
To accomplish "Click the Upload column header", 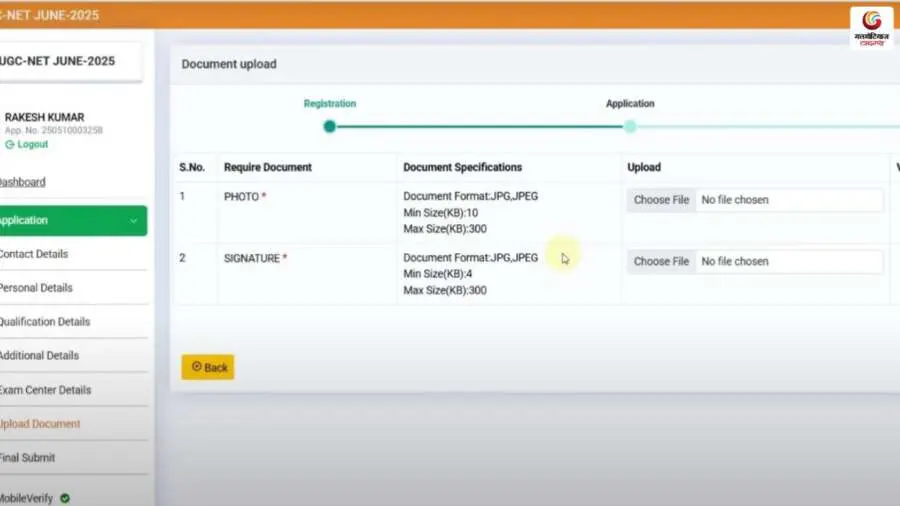I will pos(644,168).
